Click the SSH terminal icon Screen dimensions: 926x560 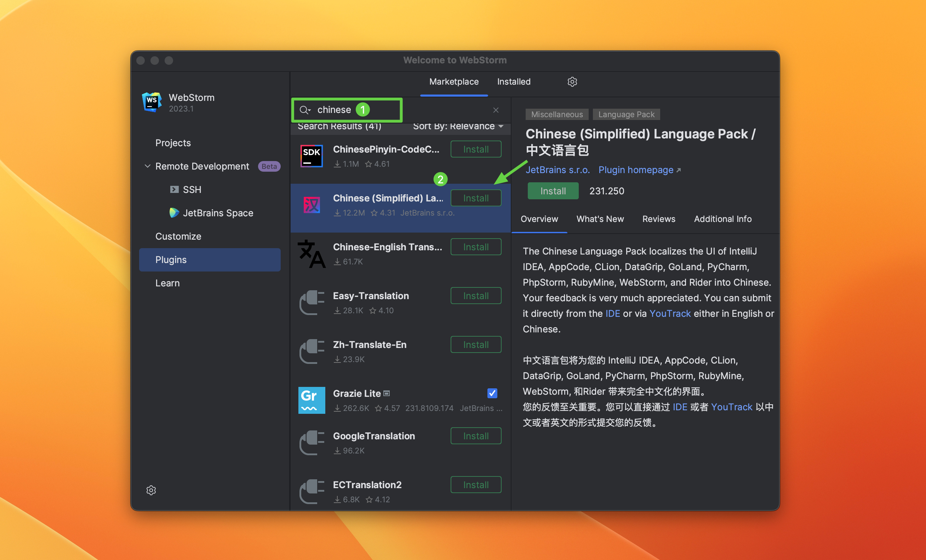tap(174, 189)
